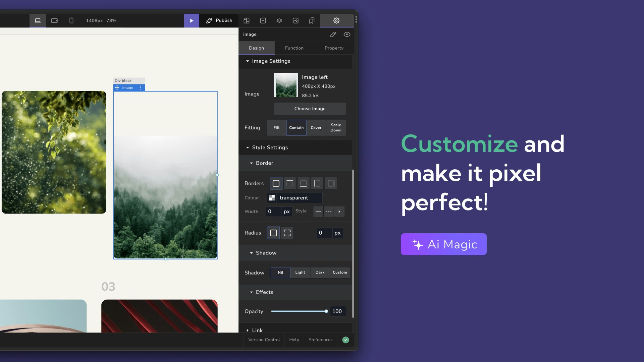Select left border icon

coord(317,183)
